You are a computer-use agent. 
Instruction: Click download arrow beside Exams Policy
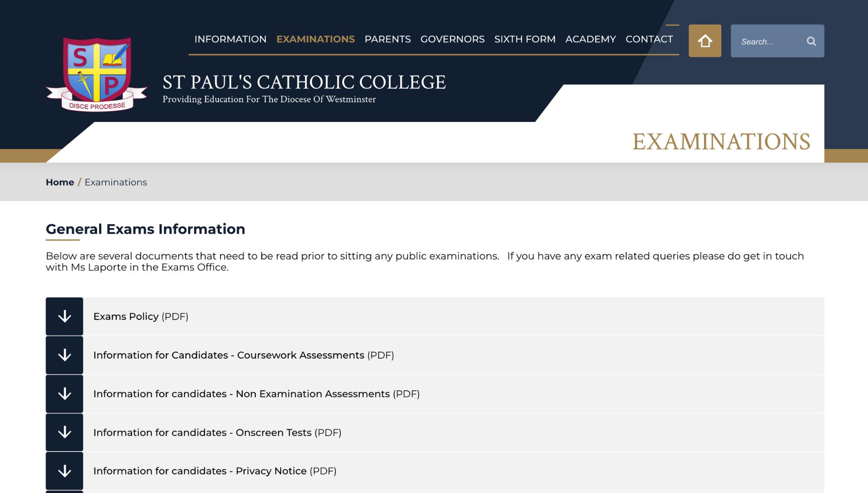pos(64,316)
